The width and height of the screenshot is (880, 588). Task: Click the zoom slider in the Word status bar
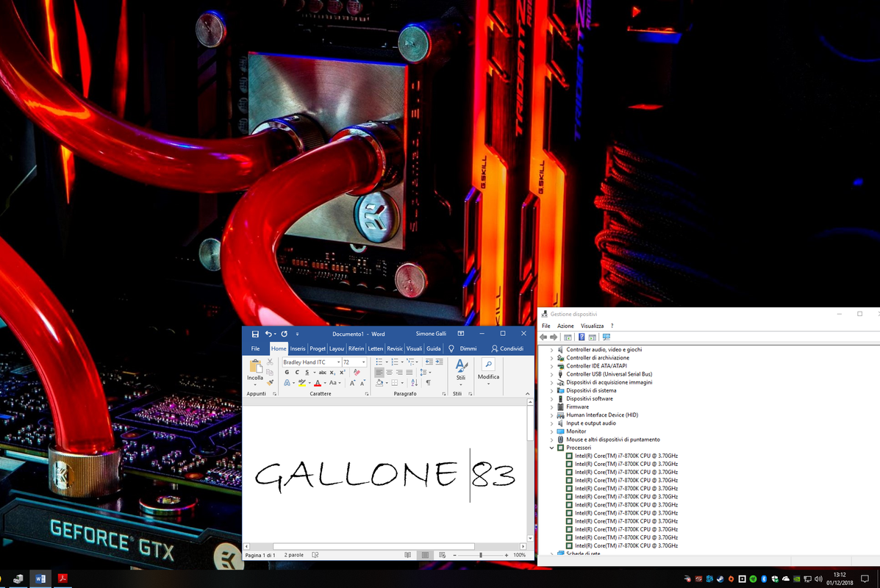(480, 555)
